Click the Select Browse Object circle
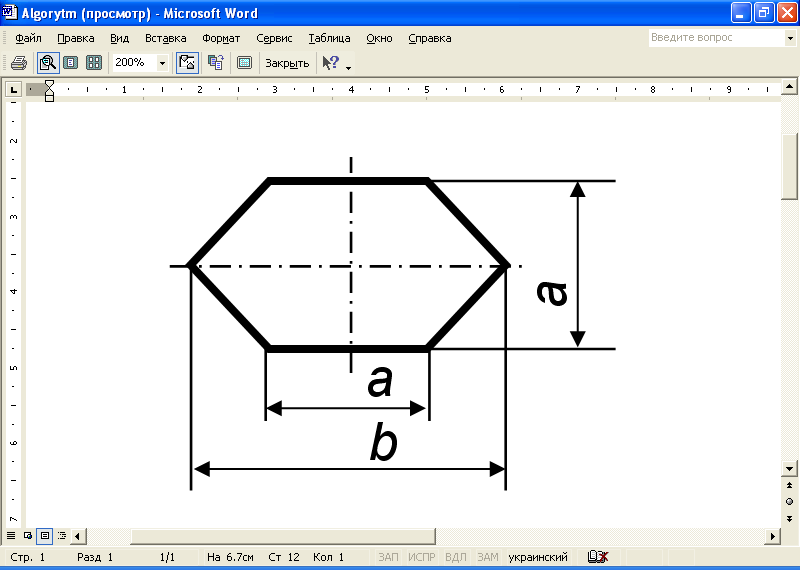 click(789, 502)
